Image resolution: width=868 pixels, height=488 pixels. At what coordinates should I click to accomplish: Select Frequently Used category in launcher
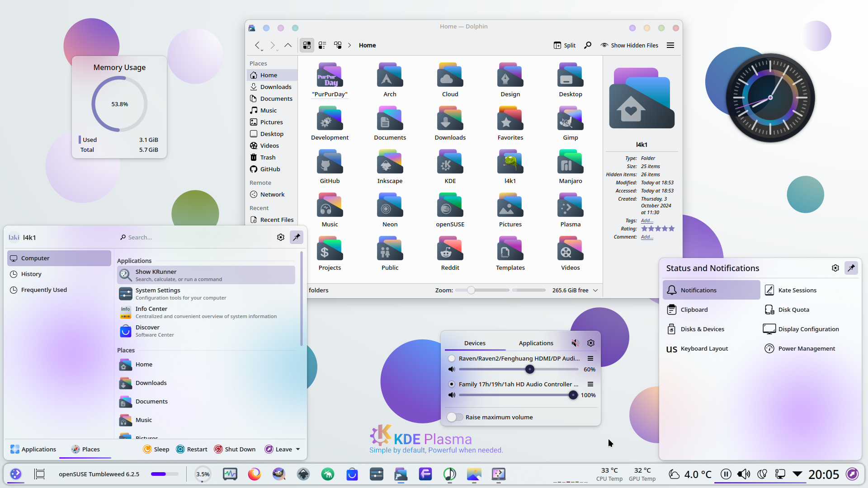59,290
